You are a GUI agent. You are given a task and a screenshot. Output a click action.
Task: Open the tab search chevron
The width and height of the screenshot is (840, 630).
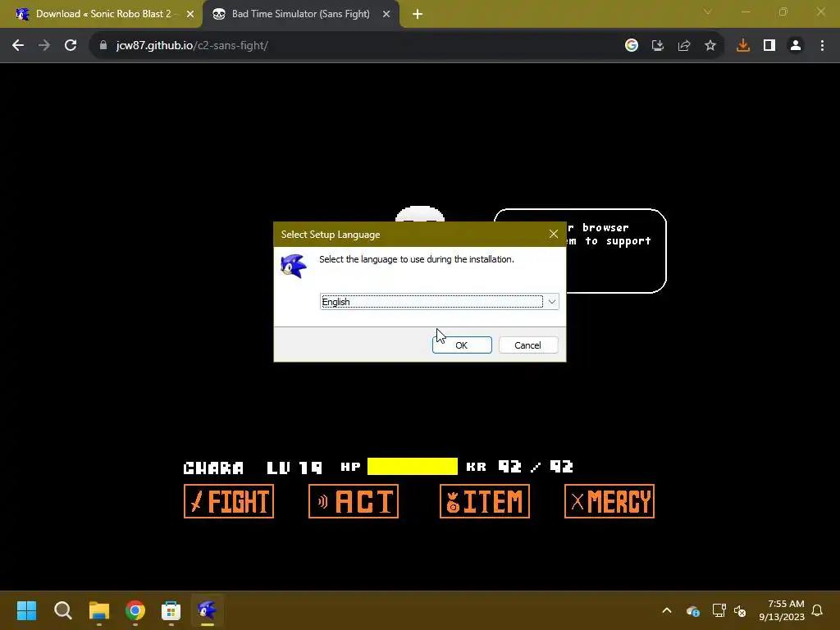(708, 11)
